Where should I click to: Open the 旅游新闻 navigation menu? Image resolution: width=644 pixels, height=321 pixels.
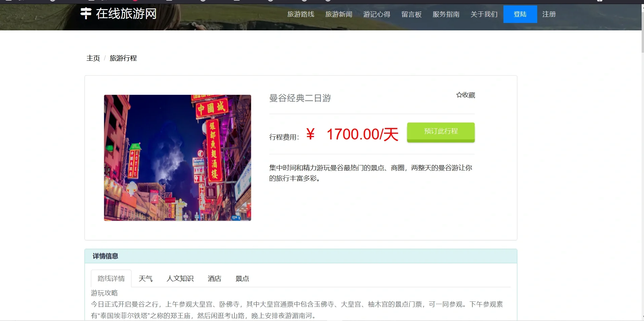click(x=338, y=14)
